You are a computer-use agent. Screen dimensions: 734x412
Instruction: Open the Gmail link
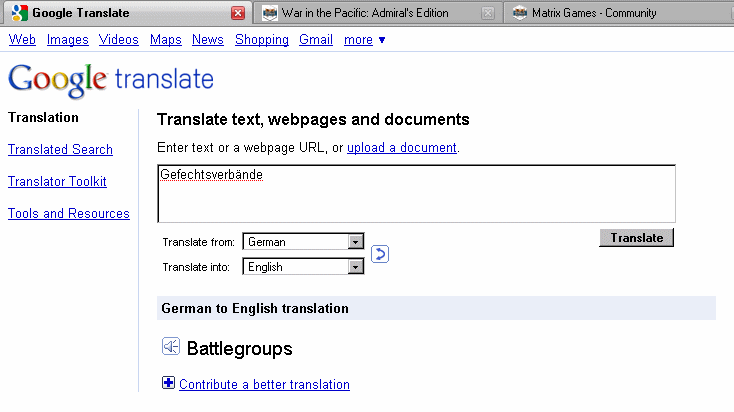316,40
